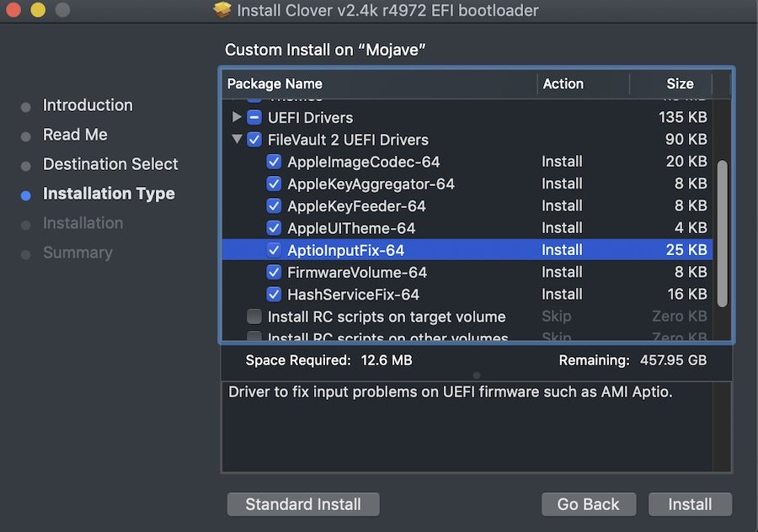Click the Go Back button
758x532 pixels.
(x=589, y=504)
